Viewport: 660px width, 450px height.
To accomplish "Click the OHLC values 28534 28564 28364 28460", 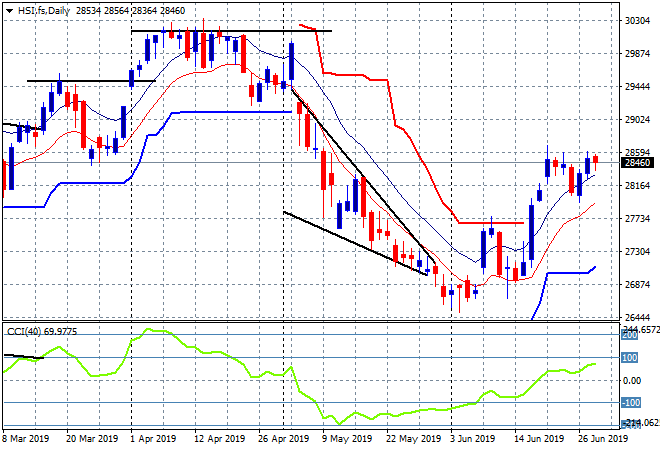I will click(x=130, y=11).
